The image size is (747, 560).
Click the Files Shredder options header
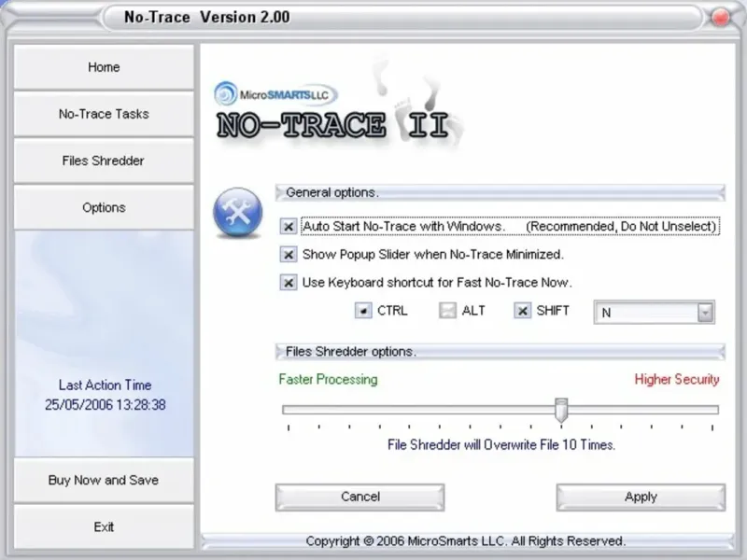pos(500,352)
